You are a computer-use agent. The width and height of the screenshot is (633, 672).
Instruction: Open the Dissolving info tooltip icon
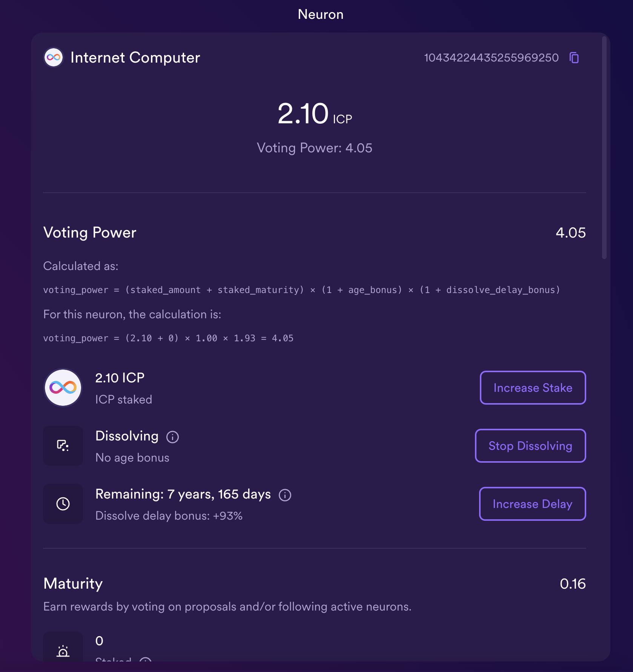pyautogui.click(x=172, y=437)
